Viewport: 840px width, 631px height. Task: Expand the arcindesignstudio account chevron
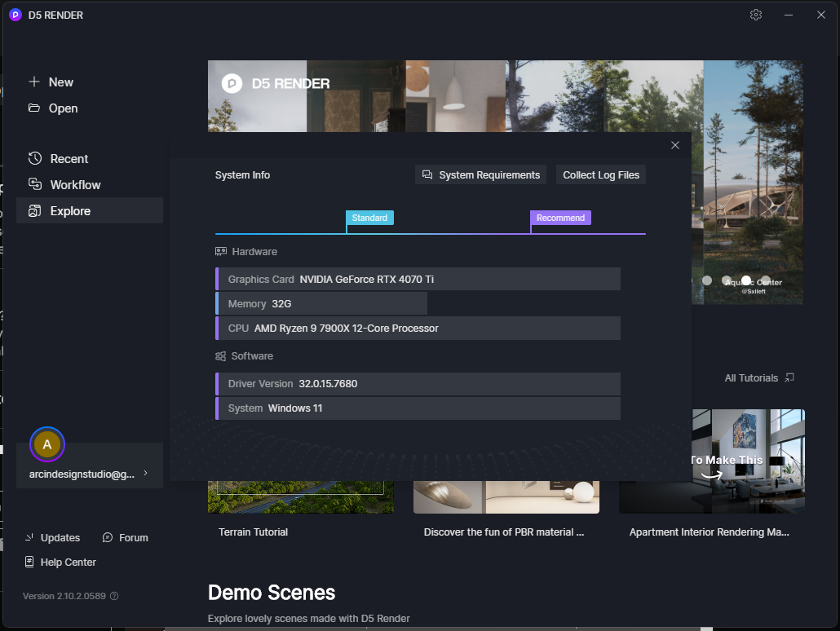coord(145,474)
